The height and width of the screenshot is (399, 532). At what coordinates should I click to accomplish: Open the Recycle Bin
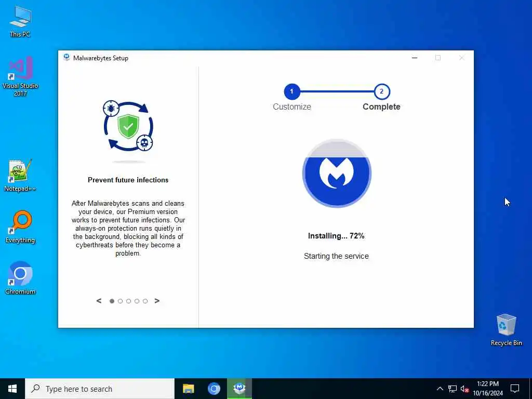click(x=506, y=330)
